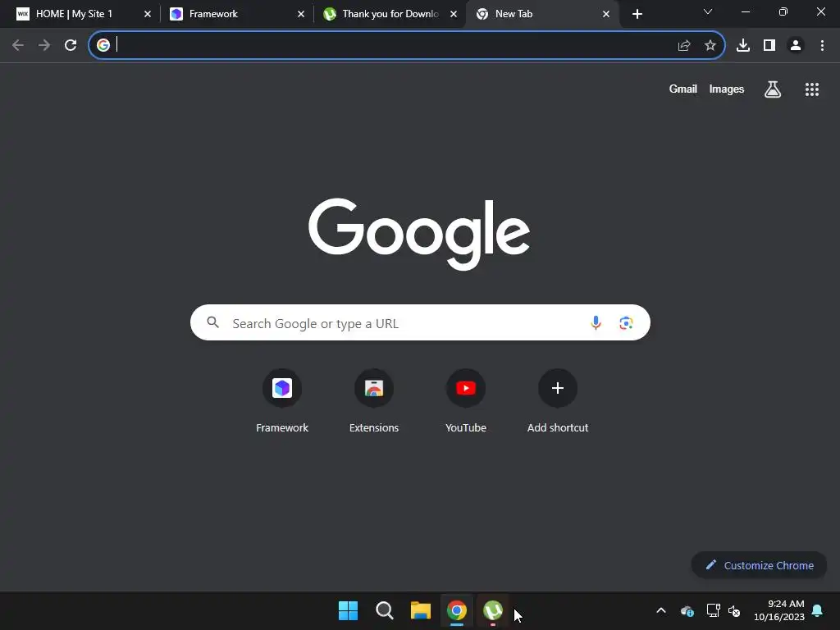Click the magnifier icon in search box

click(x=212, y=322)
